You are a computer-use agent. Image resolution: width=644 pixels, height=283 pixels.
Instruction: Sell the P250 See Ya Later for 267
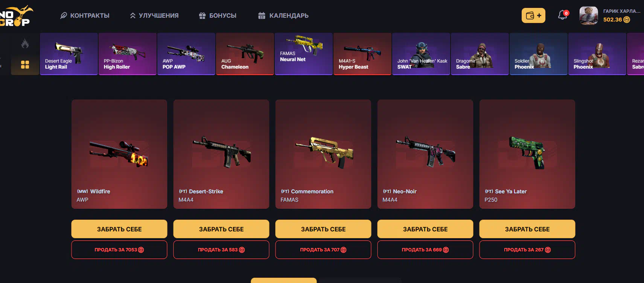[527, 250]
